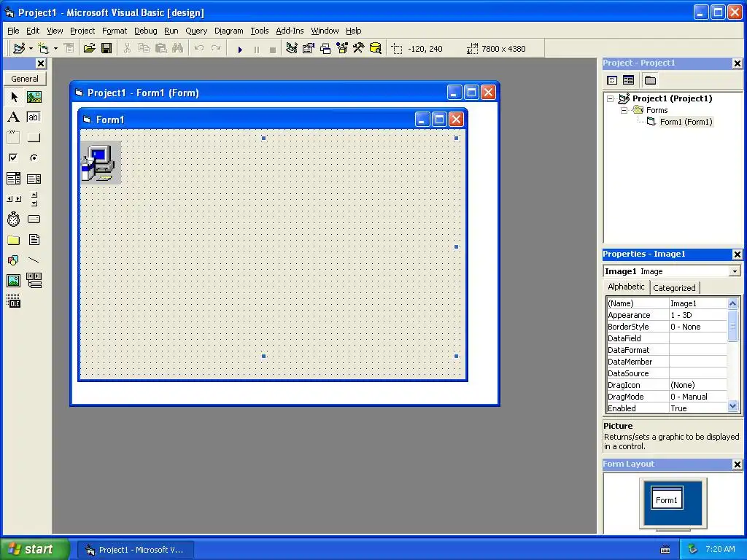Click View Code in Project panel
The height and width of the screenshot is (560, 747).
point(612,80)
